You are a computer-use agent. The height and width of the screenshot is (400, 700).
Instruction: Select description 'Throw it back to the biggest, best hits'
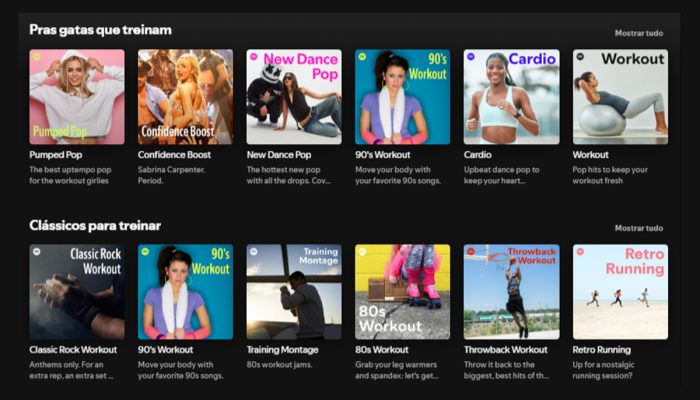tap(507, 370)
